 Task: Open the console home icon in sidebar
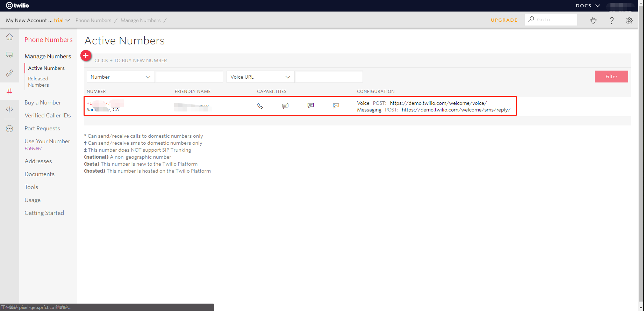click(9, 37)
